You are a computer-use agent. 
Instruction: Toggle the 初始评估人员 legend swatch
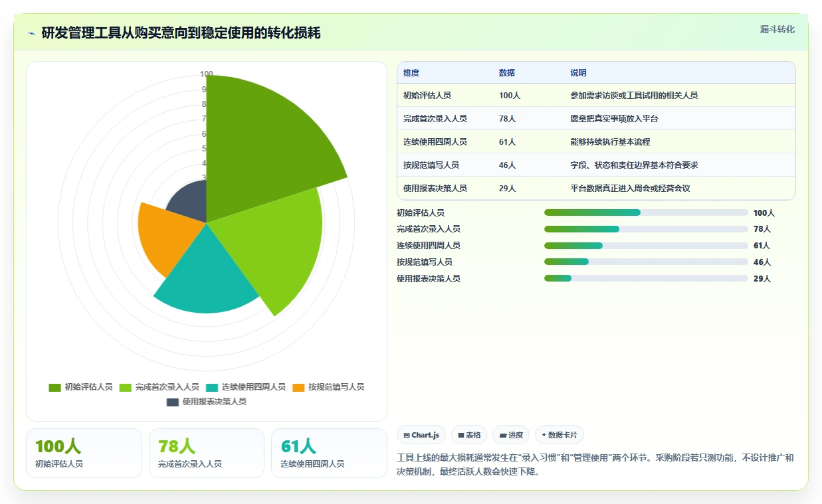54,387
